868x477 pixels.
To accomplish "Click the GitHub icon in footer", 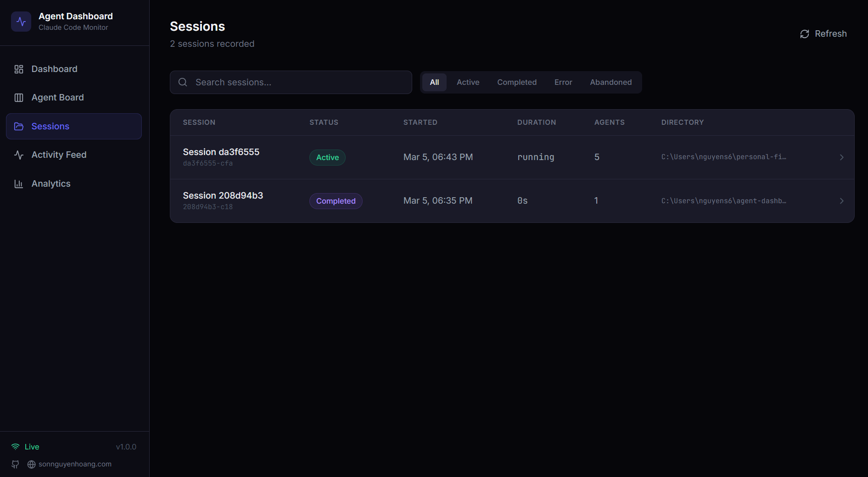I will click(x=15, y=464).
